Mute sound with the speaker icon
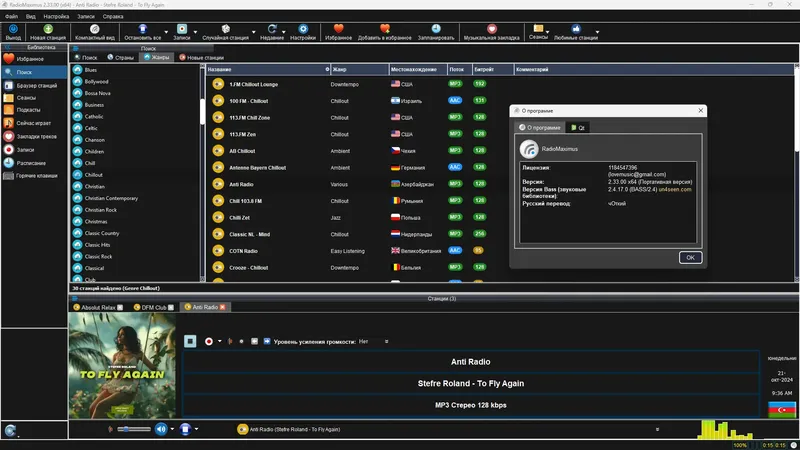 161,429
